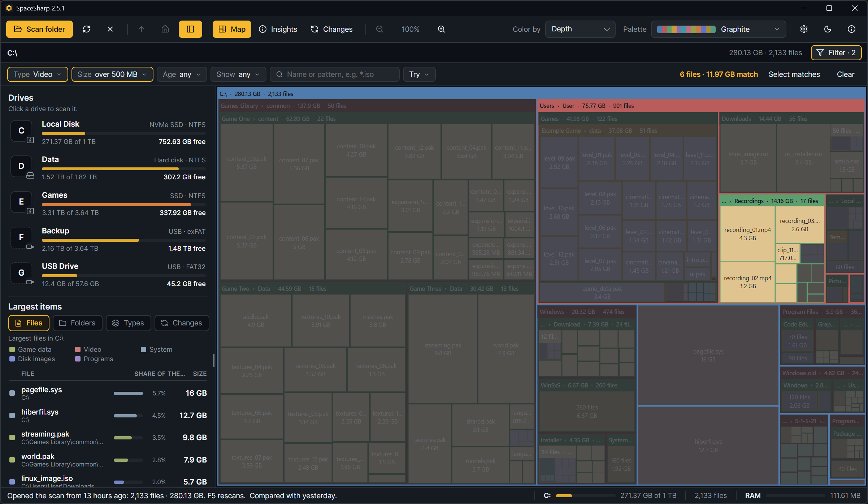This screenshot has width=868, height=504.
Task: Click the SpaceSharp app logo icon
Action: (x=9, y=8)
